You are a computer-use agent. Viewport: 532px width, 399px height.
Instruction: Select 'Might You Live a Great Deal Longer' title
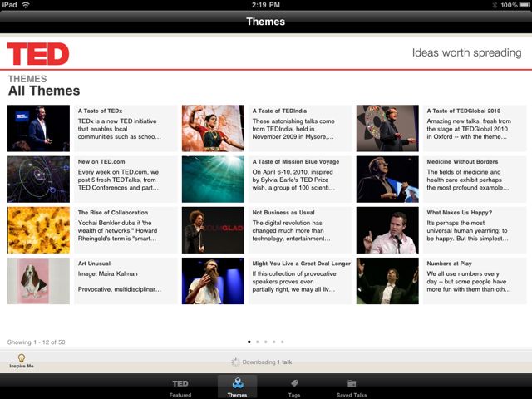(x=302, y=264)
